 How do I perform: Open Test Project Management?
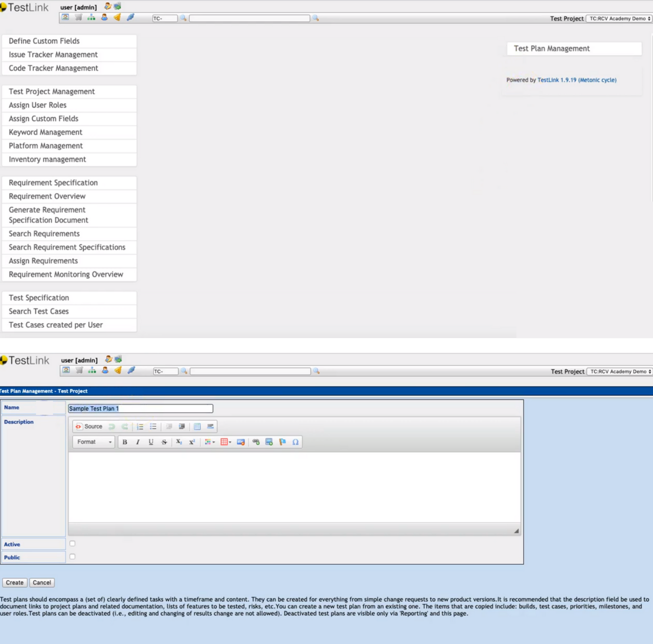click(x=51, y=91)
